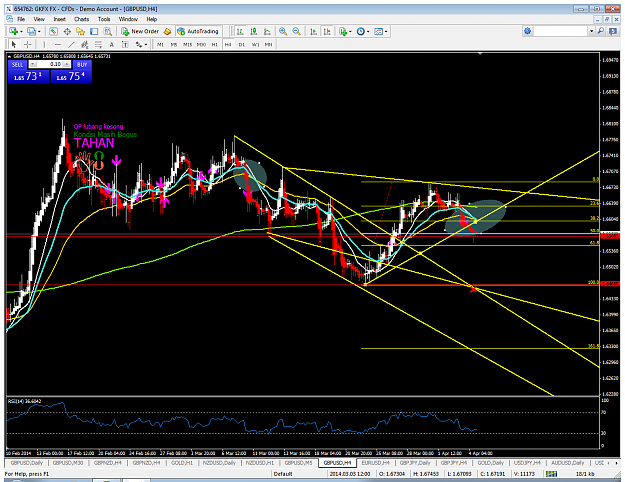Image resolution: width=625 pixels, height=482 pixels.
Task: Open the Strategy Tester icon
Action: coord(108,31)
